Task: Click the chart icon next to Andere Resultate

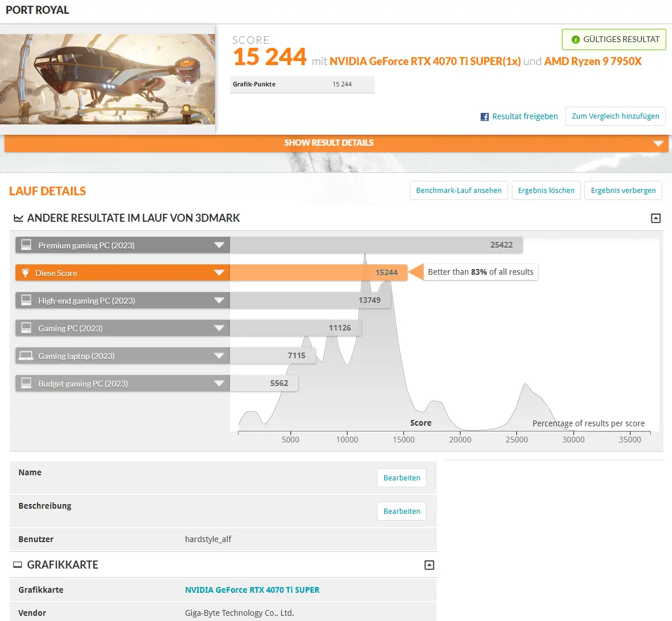Action: point(18,218)
